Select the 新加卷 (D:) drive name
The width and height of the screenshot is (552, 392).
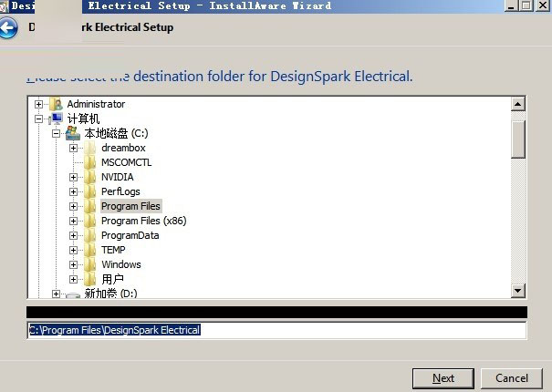tap(110, 294)
